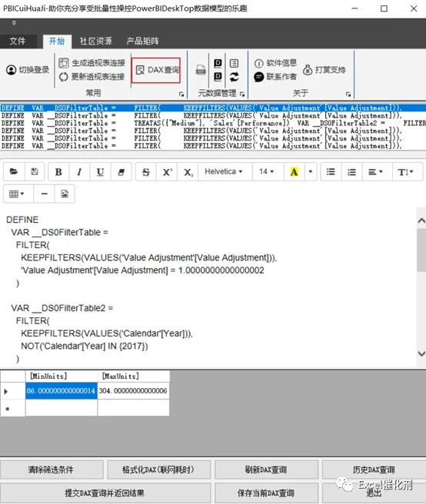Click the open folder icon in editor
The width and height of the screenshot is (426, 504).
[x=14, y=172]
